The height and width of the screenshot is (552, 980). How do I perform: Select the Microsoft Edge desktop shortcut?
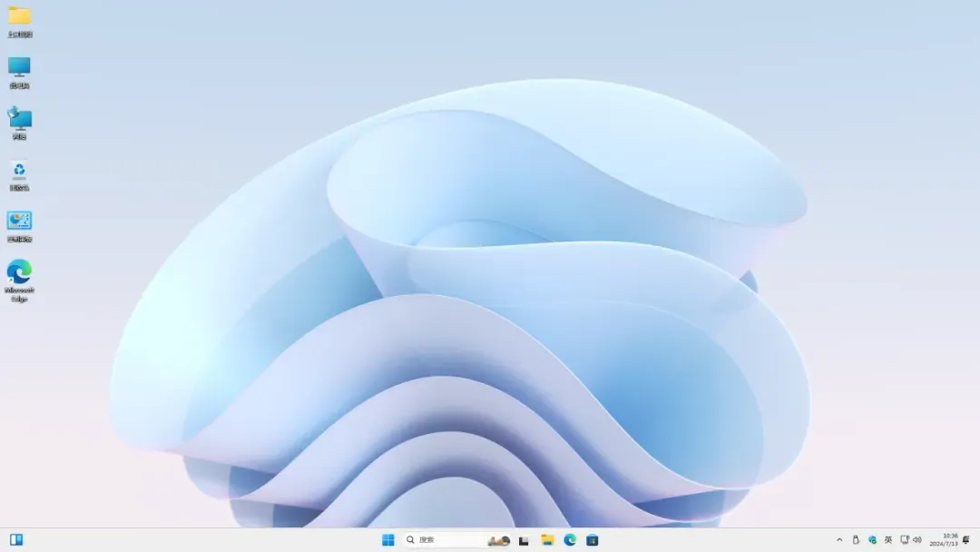[19, 281]
